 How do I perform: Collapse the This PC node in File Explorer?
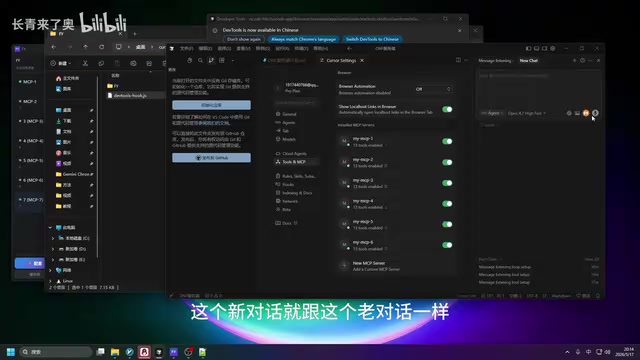coord(50,227)
